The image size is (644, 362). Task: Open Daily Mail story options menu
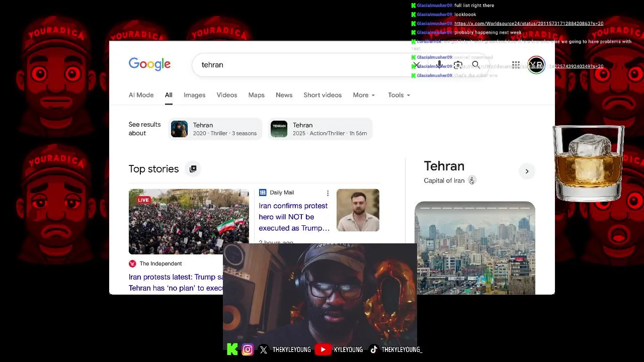coord(328,193)
